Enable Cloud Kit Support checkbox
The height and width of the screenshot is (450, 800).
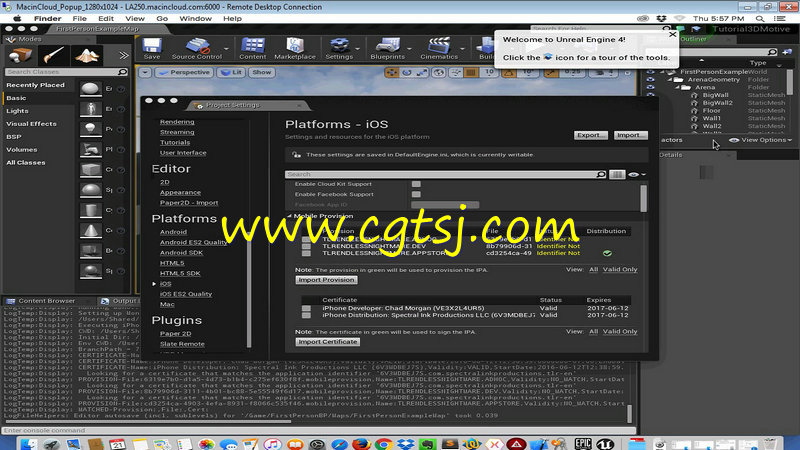[416, 184]
